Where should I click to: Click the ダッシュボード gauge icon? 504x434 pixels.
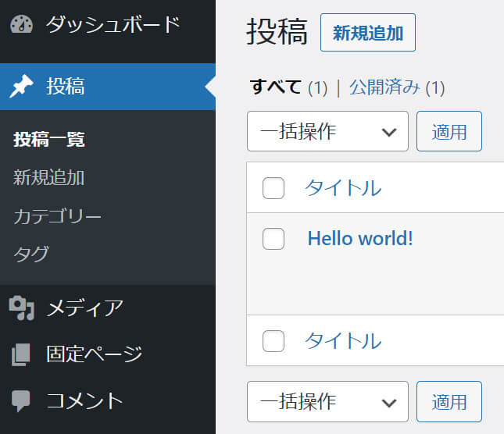pyautogui.click(x=21, y=24)
